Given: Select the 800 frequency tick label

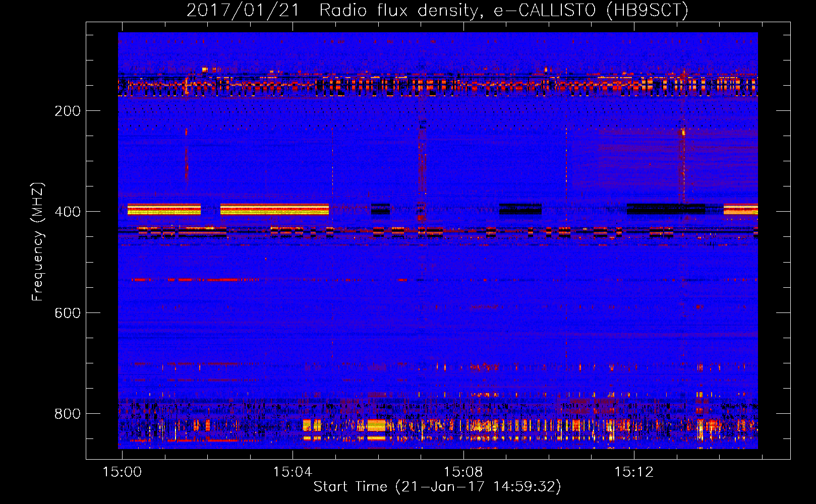Looking at the screenshot, I should [68, 414].
